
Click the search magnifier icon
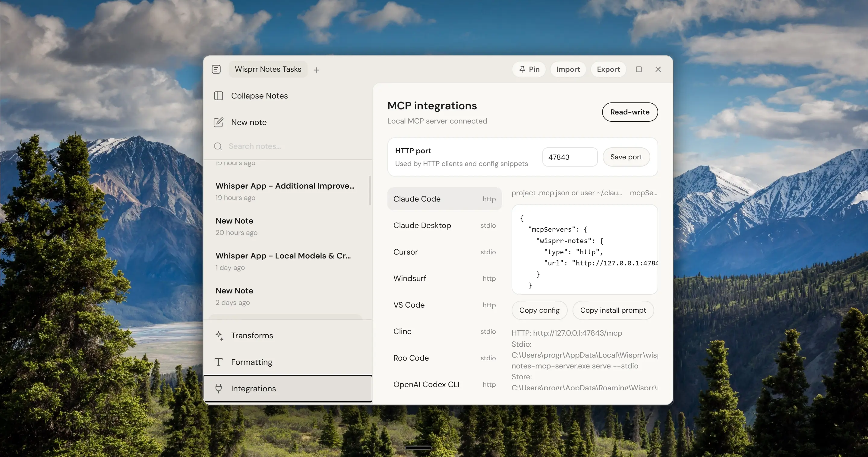(218, 146)
